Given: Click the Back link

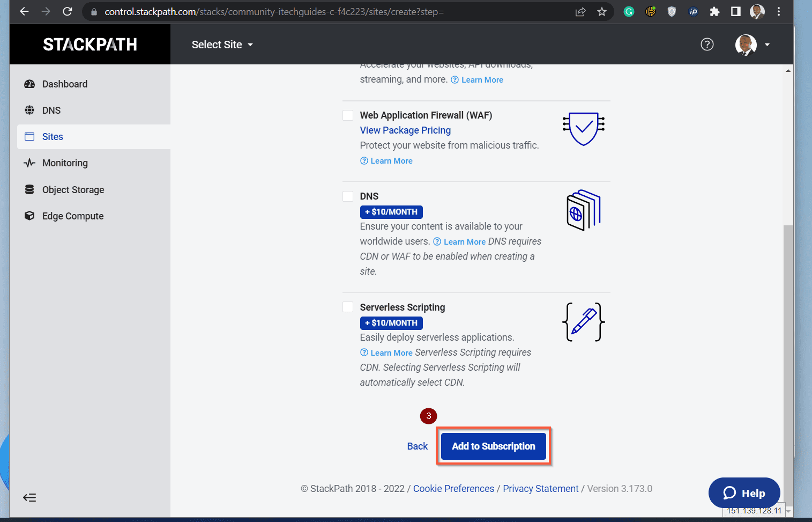Looking at the screenshot, I should coord(418,446).
